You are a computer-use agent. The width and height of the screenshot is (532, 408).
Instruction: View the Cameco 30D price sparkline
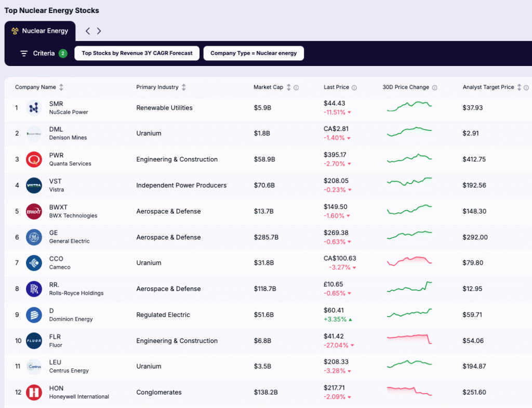pos(409,261)
